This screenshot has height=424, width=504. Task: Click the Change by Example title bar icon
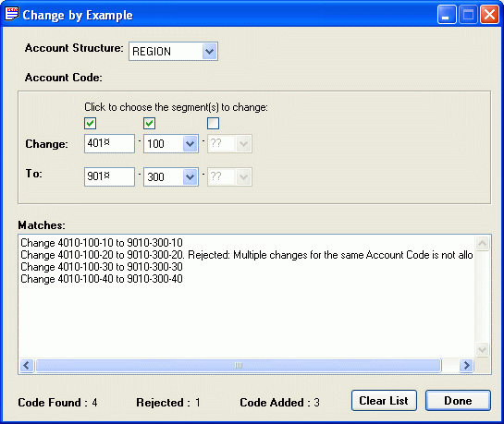12,14
